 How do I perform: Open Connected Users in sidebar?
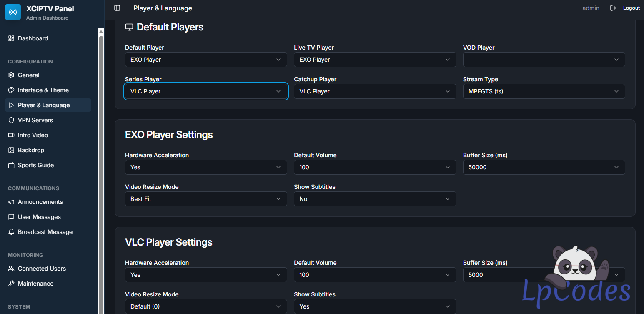[42, 269]
